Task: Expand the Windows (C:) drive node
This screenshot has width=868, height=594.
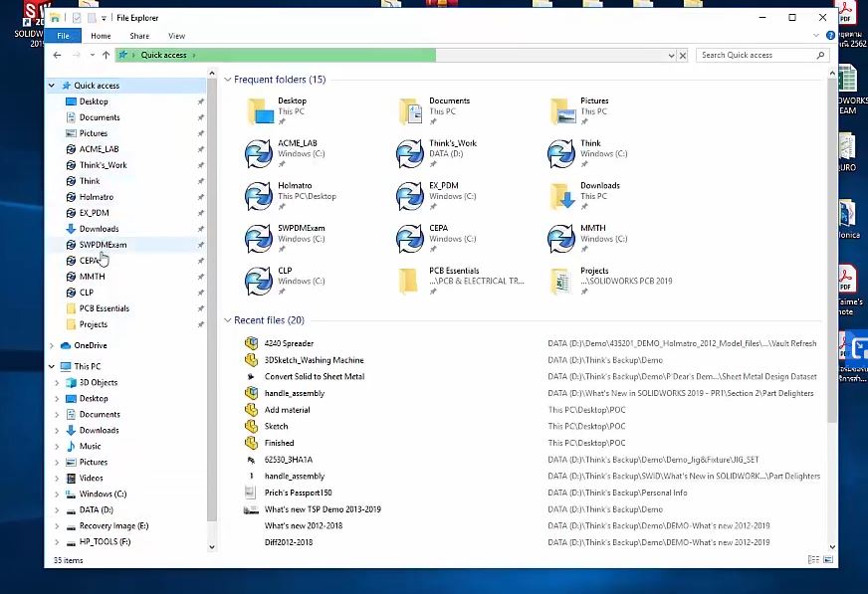Action: [57, 494]
